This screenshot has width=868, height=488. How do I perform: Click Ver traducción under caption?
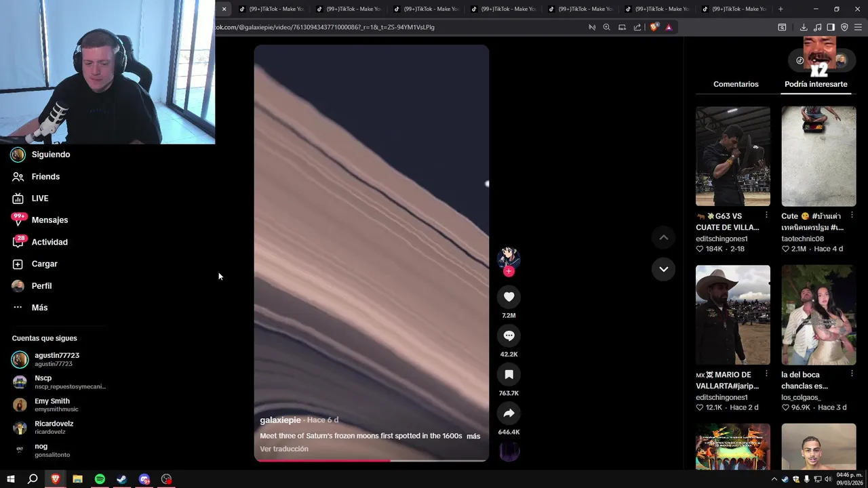pyautogui.click(x=284, y=449)
